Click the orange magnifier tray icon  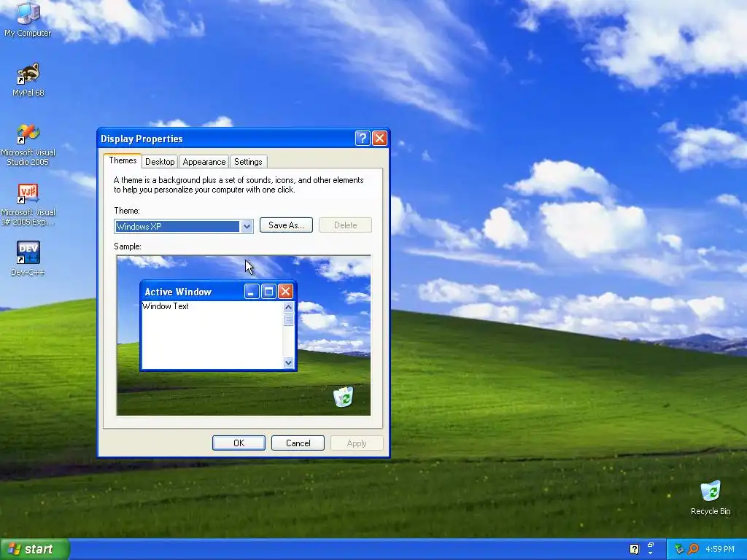click(x=693, y=549)
